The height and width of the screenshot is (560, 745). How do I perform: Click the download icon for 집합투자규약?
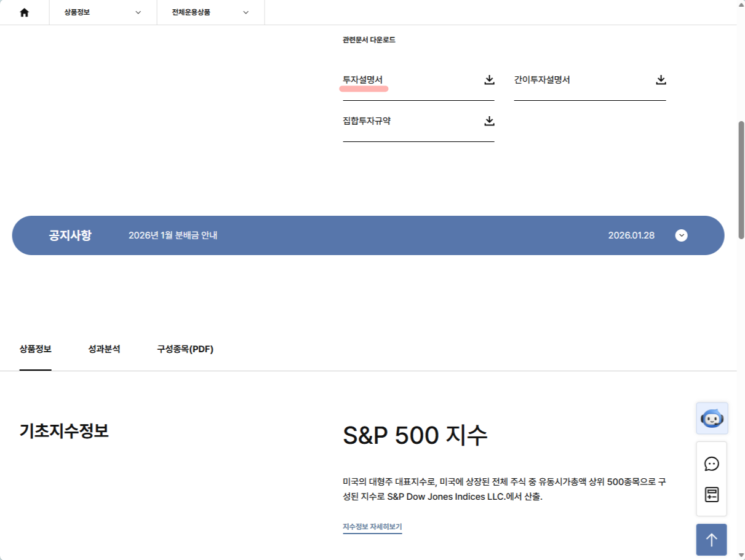(x=489, y=121)
